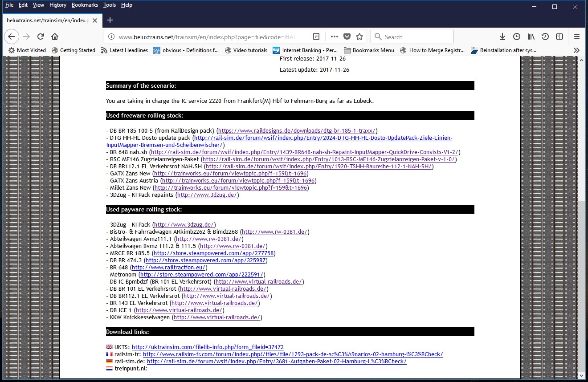Open the View menu
The width and height of the screenshot is (588, 382).
pyautogui.click(x=39, y=5)
